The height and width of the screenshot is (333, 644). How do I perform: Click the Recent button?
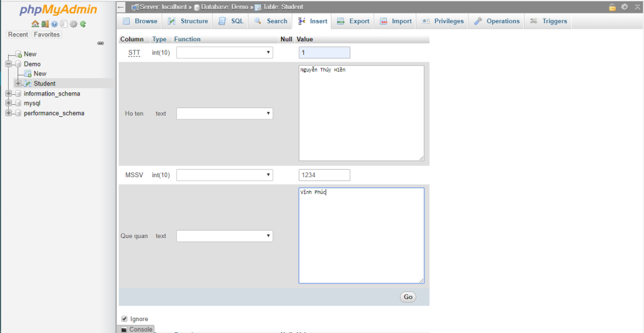[18, 35]
